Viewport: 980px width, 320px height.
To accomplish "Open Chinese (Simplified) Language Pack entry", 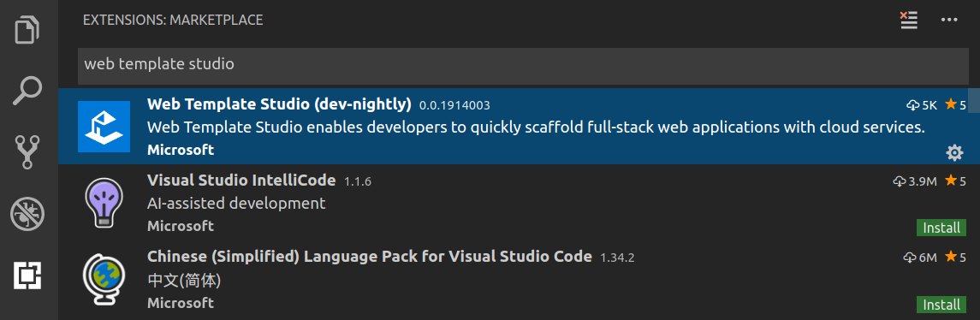I will tap(513, 279).
